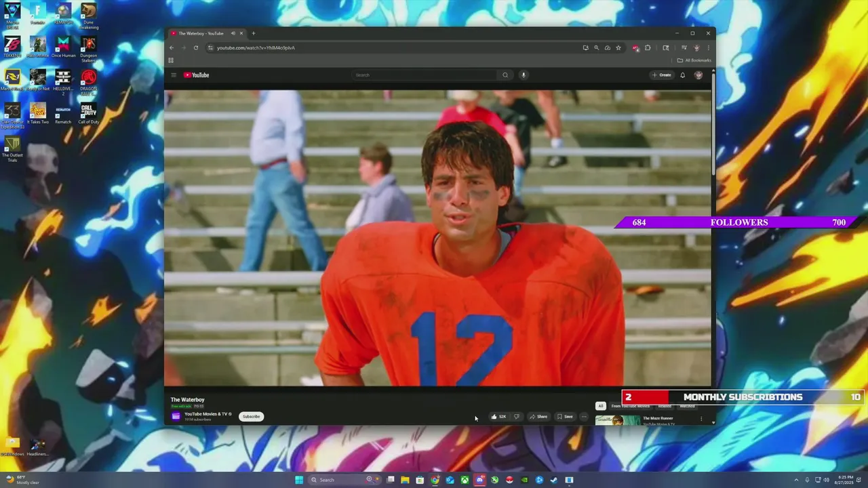
Task: Click the YouTube logo home link
Action: point(197,75)
